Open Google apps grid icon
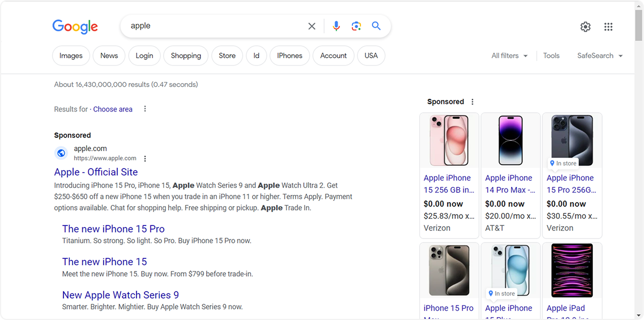Viewport: 644px width, 320px height. click(x=608, y=27)
